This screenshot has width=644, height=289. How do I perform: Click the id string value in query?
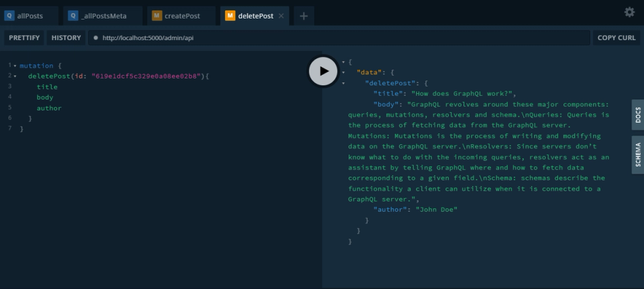pyautogui.click(x=148, y=76)
